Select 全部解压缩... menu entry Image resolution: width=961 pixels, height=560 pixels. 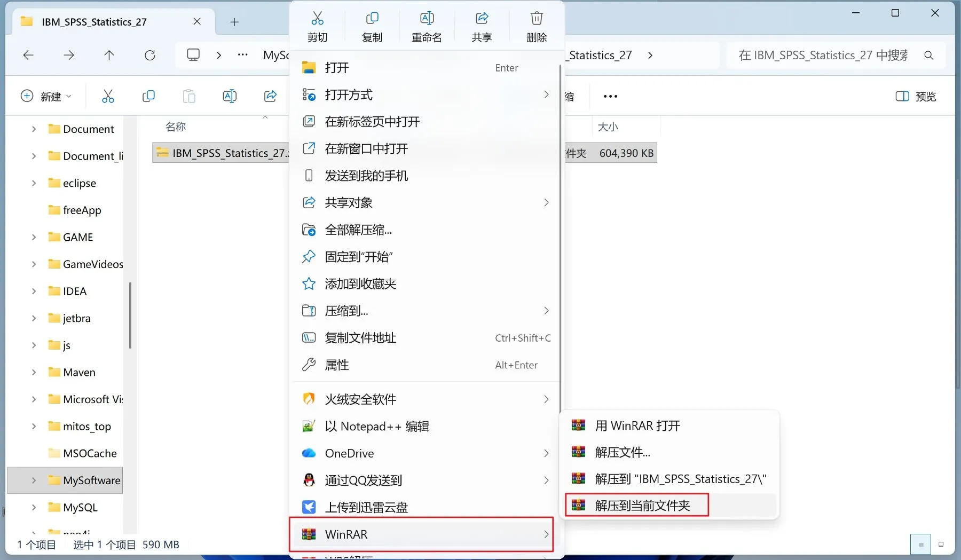426,230
